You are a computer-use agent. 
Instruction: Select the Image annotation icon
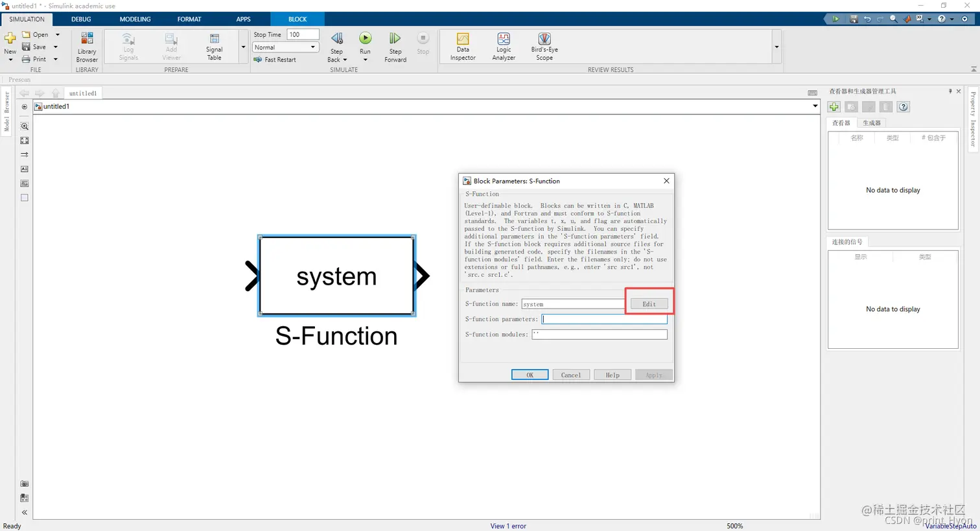(25, 183)
